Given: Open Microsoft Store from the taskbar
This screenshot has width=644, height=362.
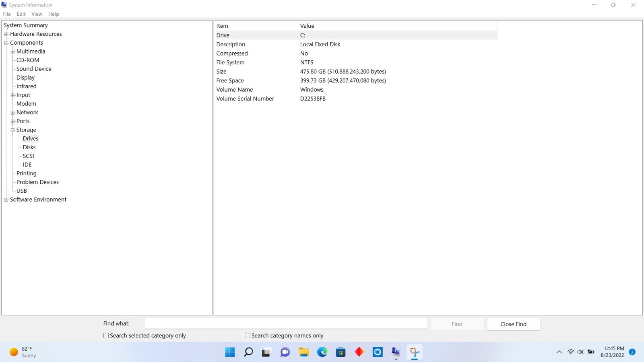Looking at the screenshot, I should pyautogui.click(x=341, y=352).
